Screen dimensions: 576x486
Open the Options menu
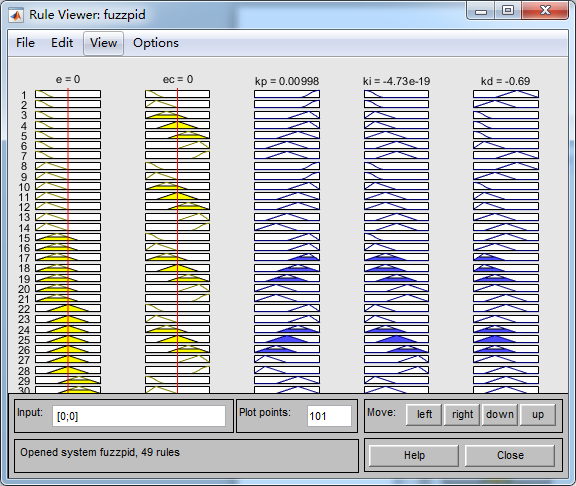156,43
